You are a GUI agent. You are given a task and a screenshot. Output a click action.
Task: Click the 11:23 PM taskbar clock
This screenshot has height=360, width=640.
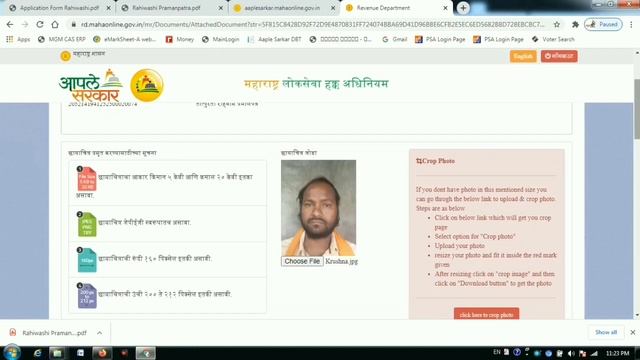(x=618, y=353)
